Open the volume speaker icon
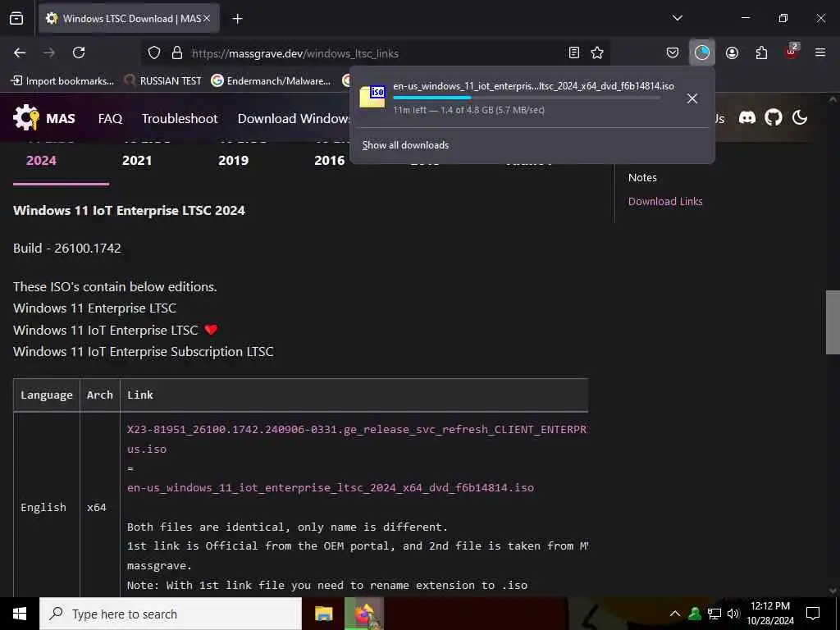Image resolution: width=840 pixels, height=630 pixels. click(x=733, y=614)
